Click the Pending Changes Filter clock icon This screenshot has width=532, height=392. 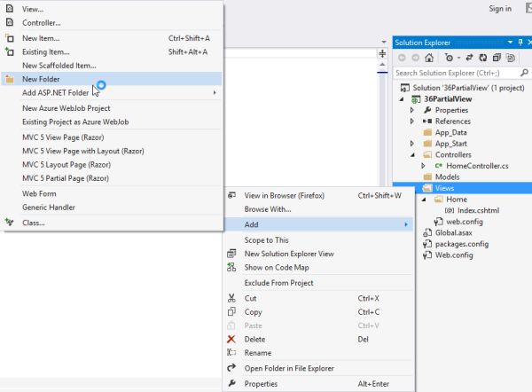(x=449, y=58)
